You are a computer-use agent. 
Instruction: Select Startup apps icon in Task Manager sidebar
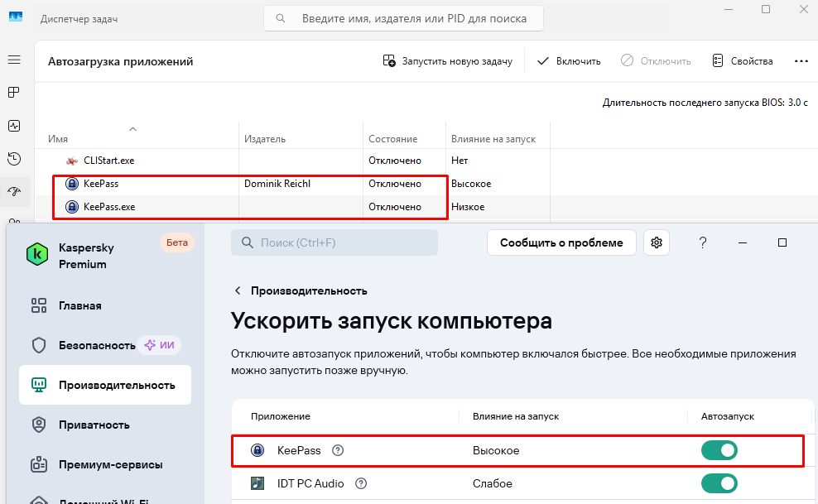pos(14,191)
